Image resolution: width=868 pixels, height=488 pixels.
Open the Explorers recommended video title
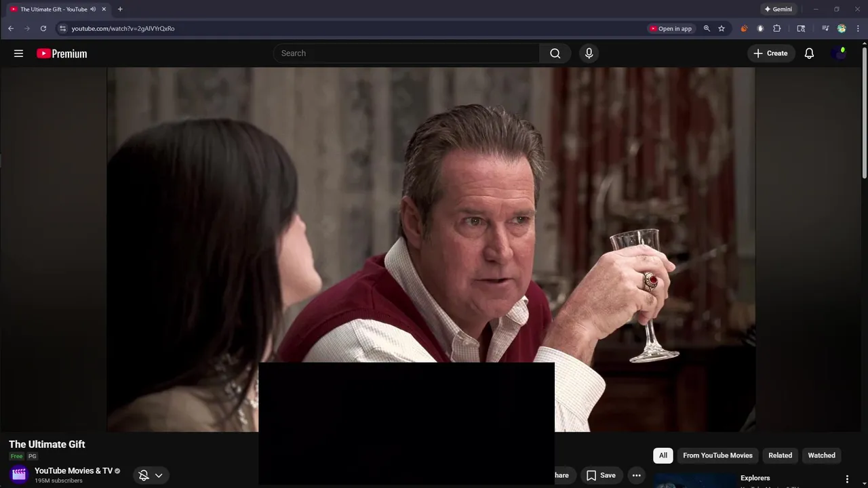tap(755, 478)
